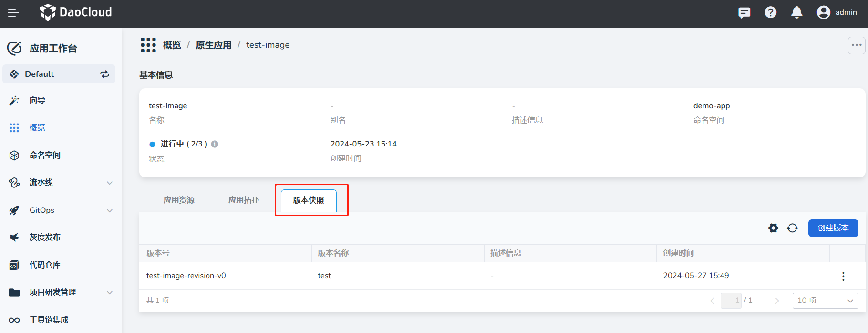Open row actions for test-image-revision-v0
Image resolution: width=868 pixels, height=333 pixels.
tap(843, 276)
